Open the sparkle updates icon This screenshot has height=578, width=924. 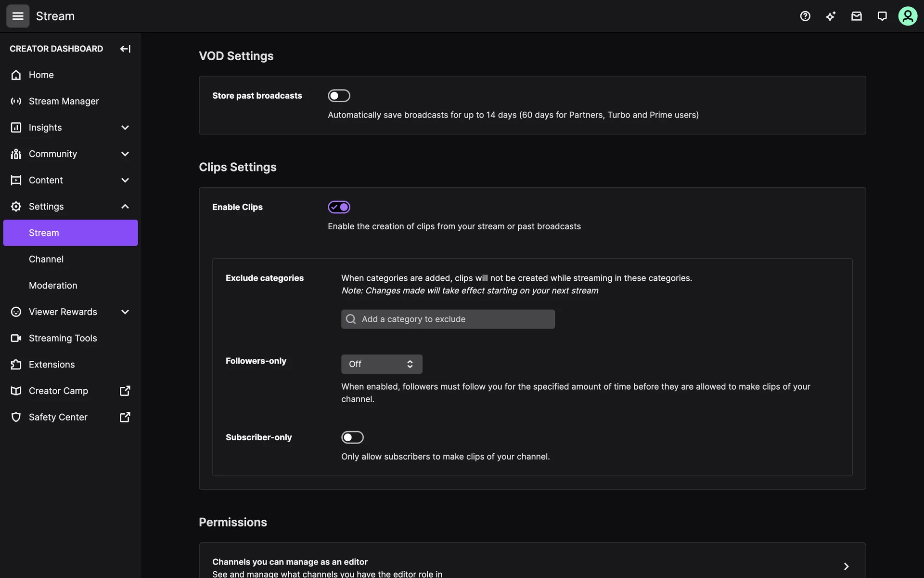pyautogui.click(x=831, y=16)
